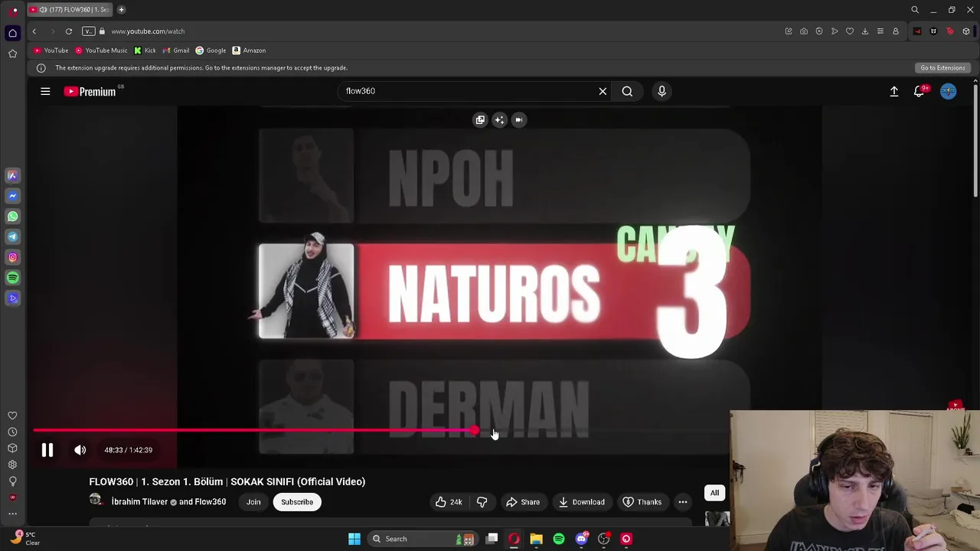
Task: Open the Create upload icon
Action: click(893, 91)
